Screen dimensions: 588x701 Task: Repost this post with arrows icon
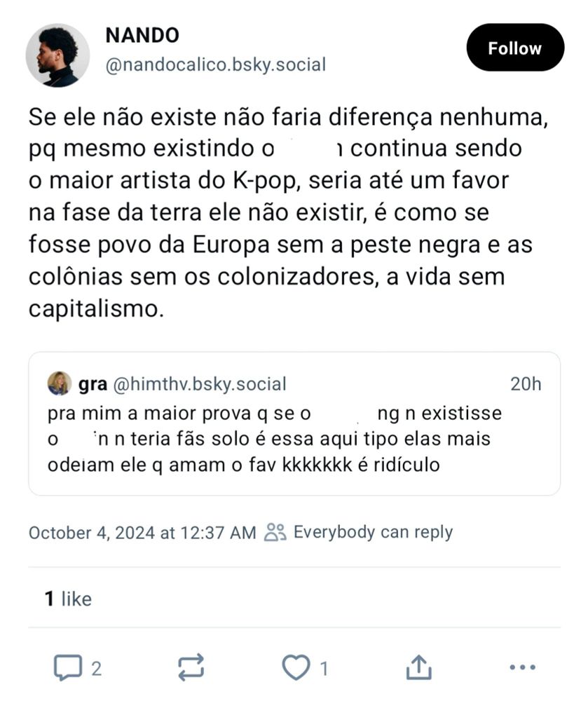(191, 667)
